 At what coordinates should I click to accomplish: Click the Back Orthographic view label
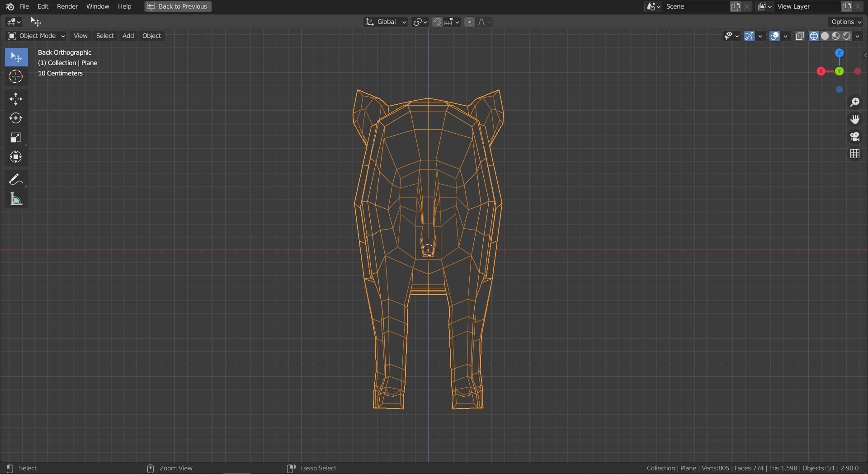click(x=65, y=52)
